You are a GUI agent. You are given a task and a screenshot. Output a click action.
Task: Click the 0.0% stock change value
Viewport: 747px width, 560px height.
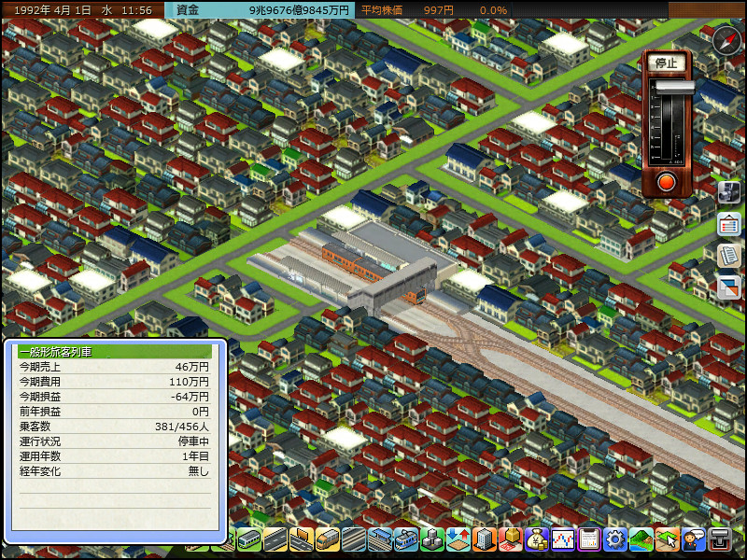pyautogui.click(x=493, y=10)
